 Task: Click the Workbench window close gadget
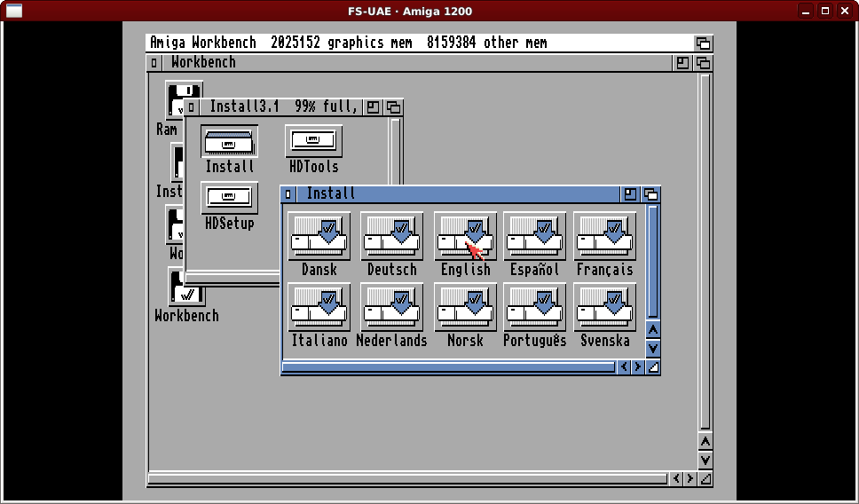154,63
